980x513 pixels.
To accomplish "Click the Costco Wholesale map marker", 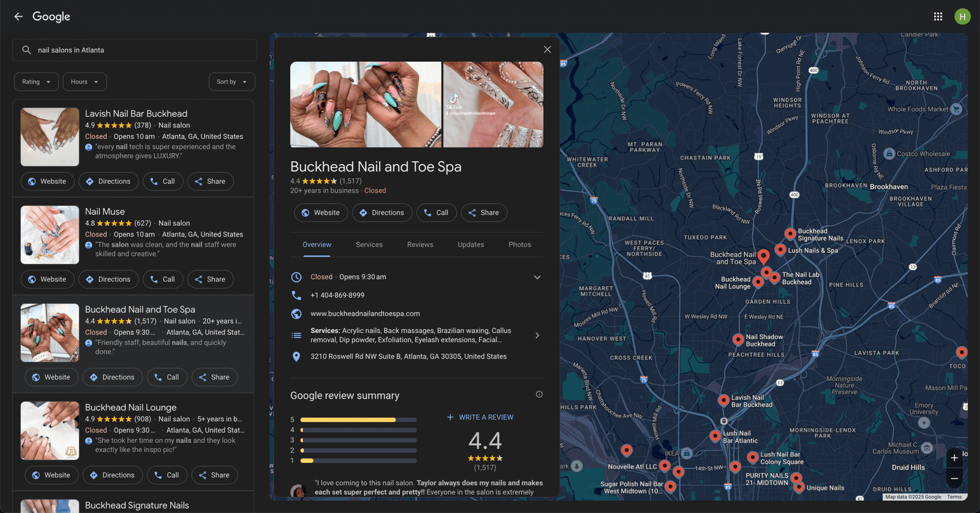I will 889,154.
